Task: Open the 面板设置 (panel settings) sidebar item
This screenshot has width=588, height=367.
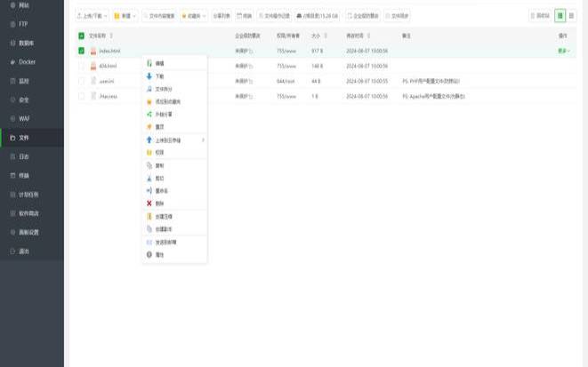Action: point(31,232)
